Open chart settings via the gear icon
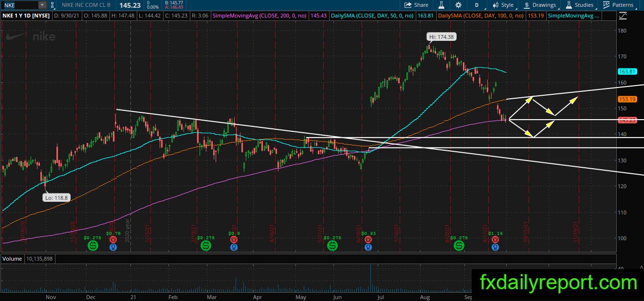The image size is (644, 301). 458,5
